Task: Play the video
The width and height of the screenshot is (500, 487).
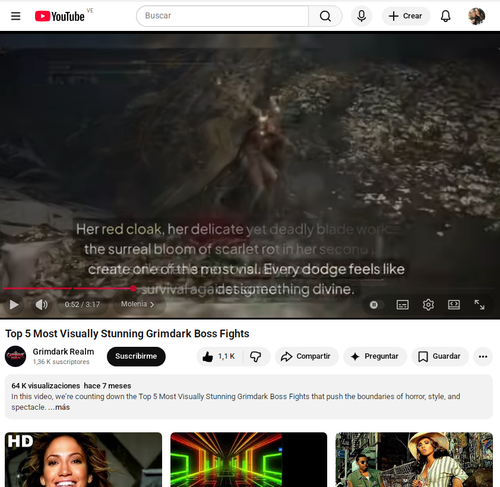Action: coord(14,304)
